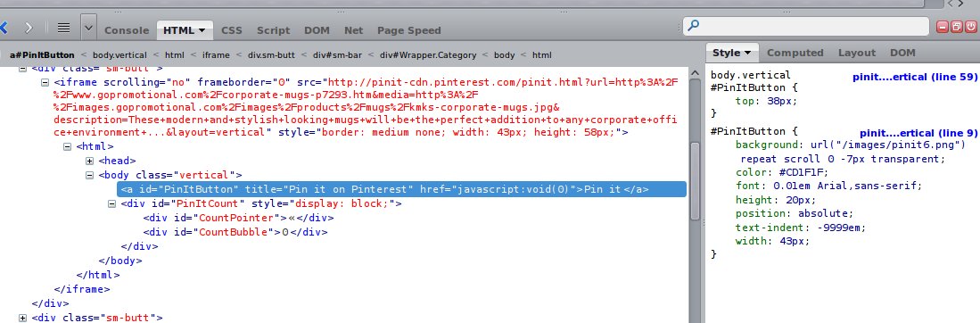Select a#PinItButton in the breadcrumb path
The image size is (980, 323).
click(x=42, y=55)
